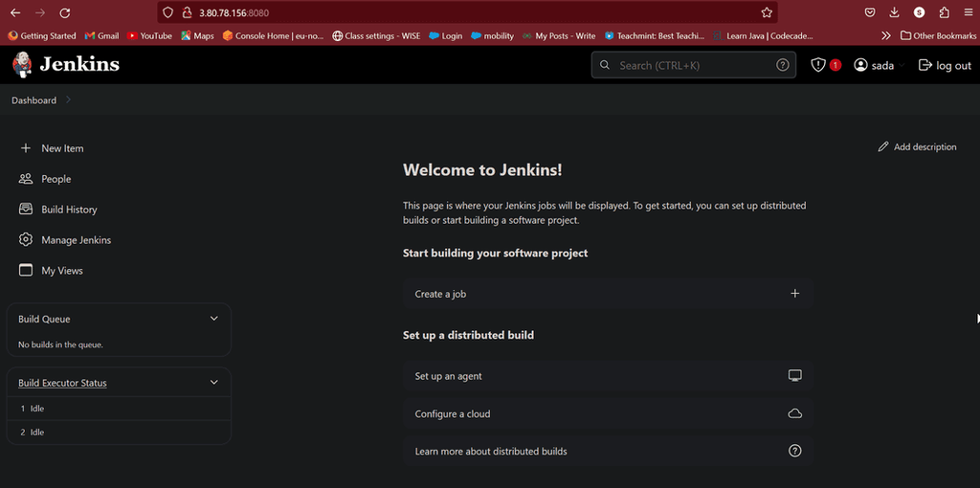Open the Class settings - WISE bookmark

point(376,35)
